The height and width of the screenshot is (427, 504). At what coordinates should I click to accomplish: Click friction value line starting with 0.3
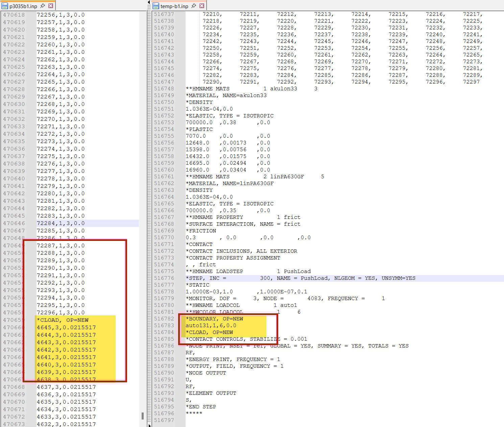(x=248, y=238)
